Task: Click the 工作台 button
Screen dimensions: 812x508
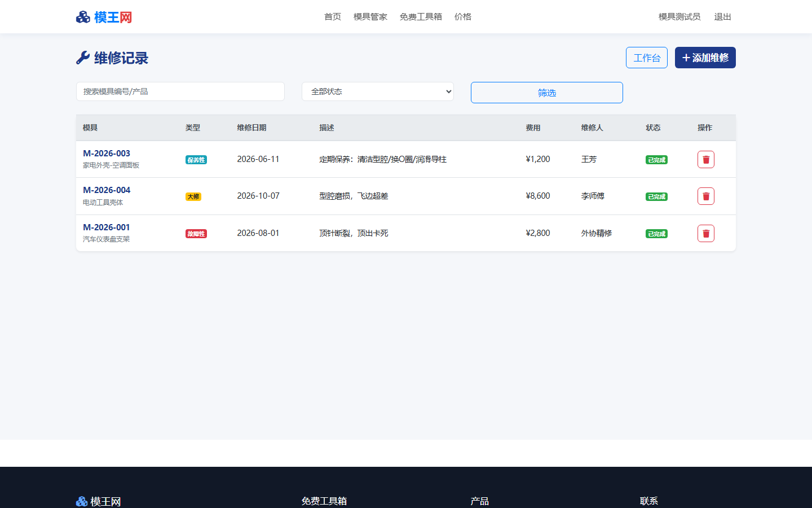Action: [647, 58]
